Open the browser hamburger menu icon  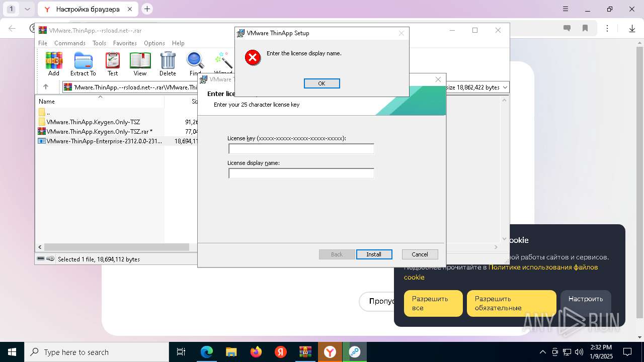566,9
